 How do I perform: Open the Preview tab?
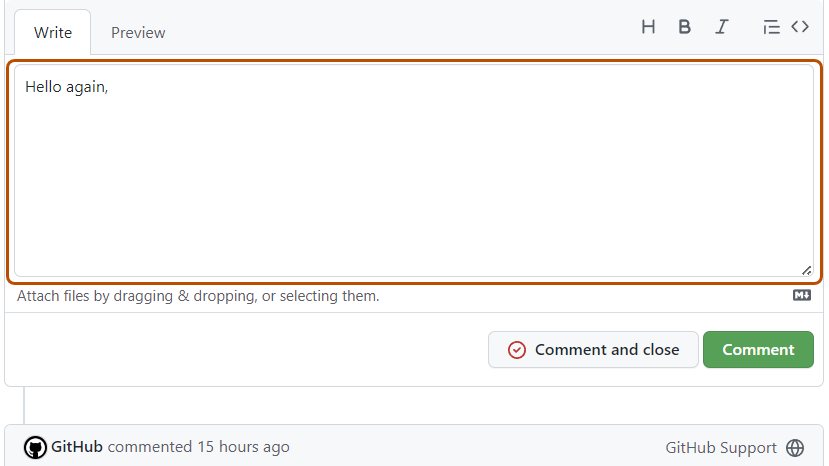click(138, 32)
